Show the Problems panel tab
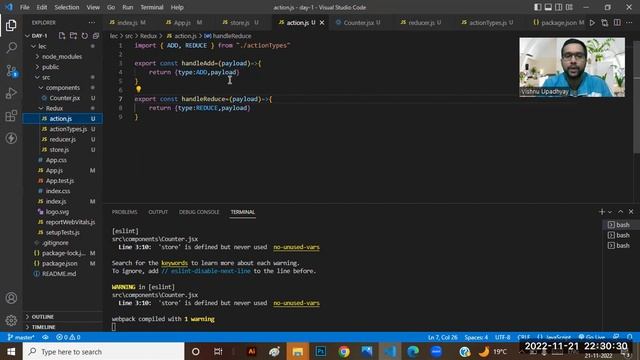 [124, 212]
